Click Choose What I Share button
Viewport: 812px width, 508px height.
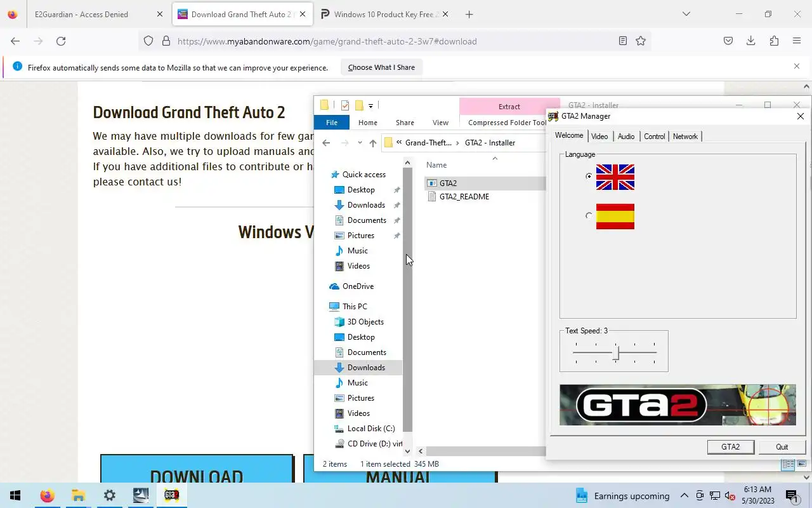[381, 67]
